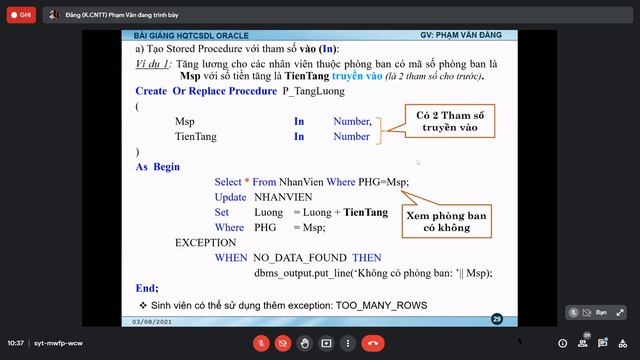This screenshot has height=360, width=640.
Task: Click the 'Update NHANVIEN' statement
Action: (x=263, y=197)
